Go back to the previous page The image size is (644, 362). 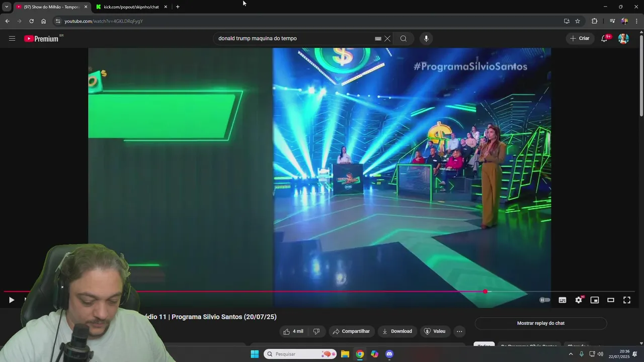tap(7, 21)
